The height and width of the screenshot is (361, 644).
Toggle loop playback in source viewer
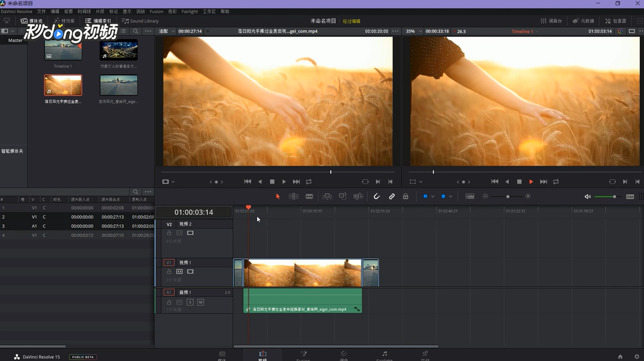pyautogui.click(x=309, y=182)
